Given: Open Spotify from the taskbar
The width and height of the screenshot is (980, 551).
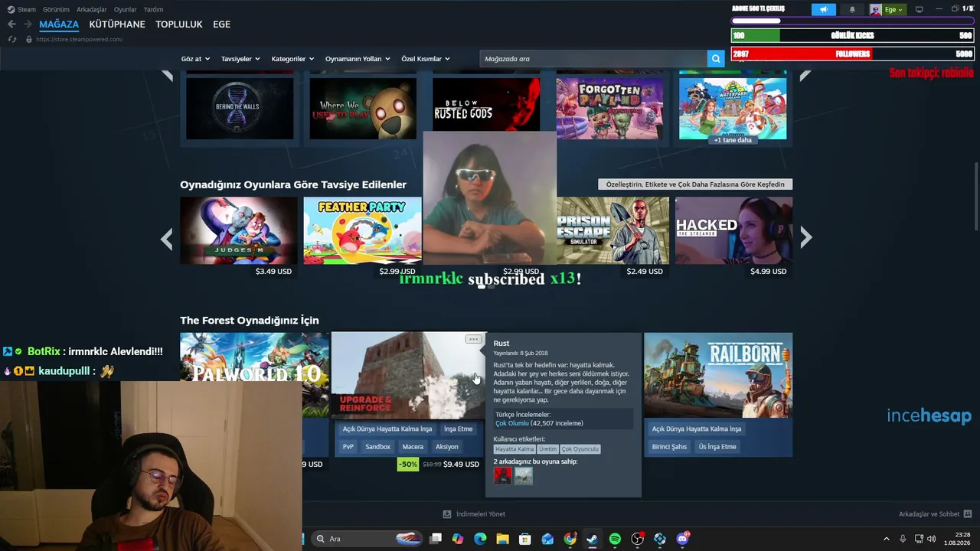Looking at the screenshot, I should click(615, 539).
